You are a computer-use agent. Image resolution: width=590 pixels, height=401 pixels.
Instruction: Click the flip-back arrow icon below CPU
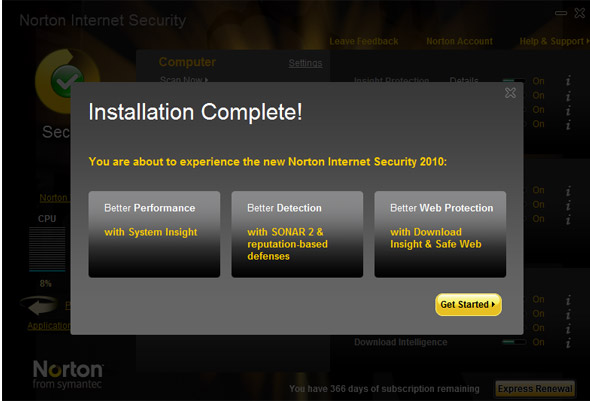[x=40, y=305]
